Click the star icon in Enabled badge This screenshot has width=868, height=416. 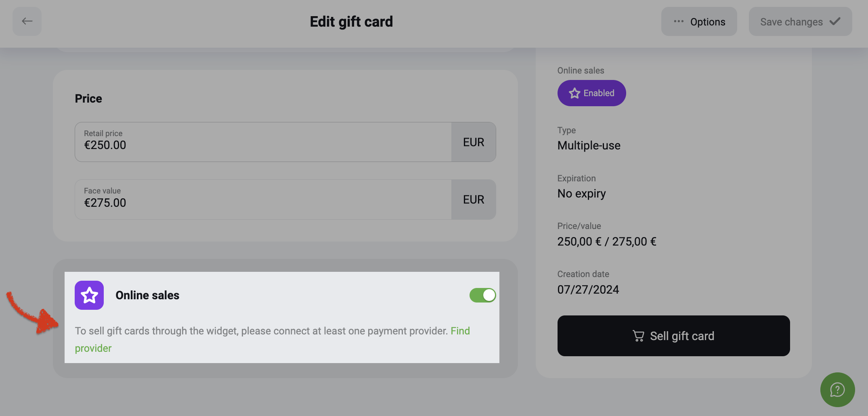pos(574,93)
